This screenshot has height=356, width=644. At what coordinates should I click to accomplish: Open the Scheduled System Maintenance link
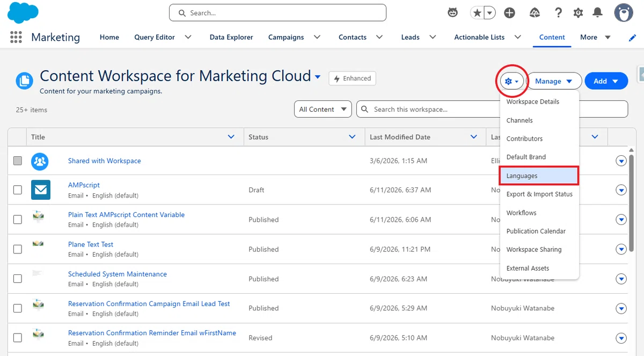pyautogui.click(x=118, y=274)
